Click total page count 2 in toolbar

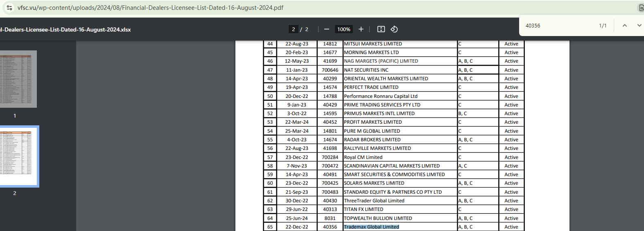[307, 29]
